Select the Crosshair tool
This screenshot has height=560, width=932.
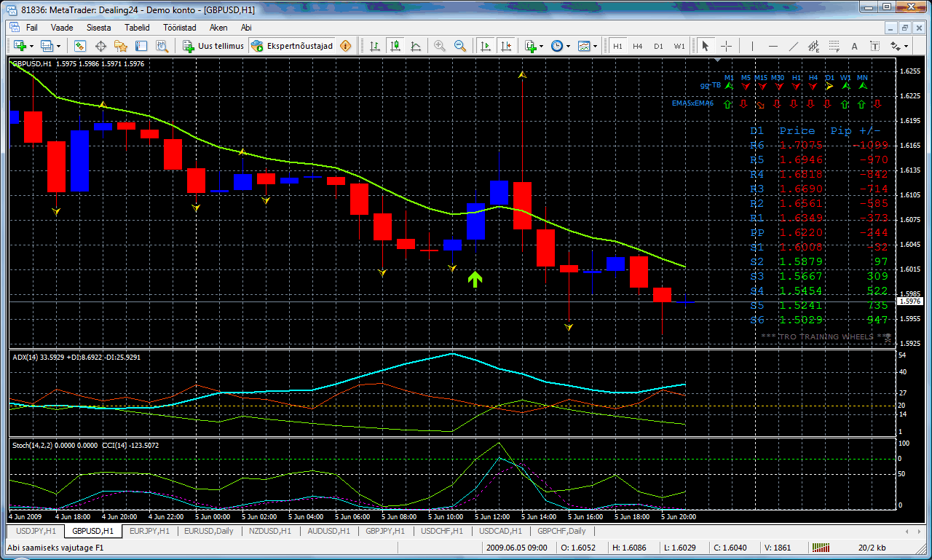(x=725, y=46)
